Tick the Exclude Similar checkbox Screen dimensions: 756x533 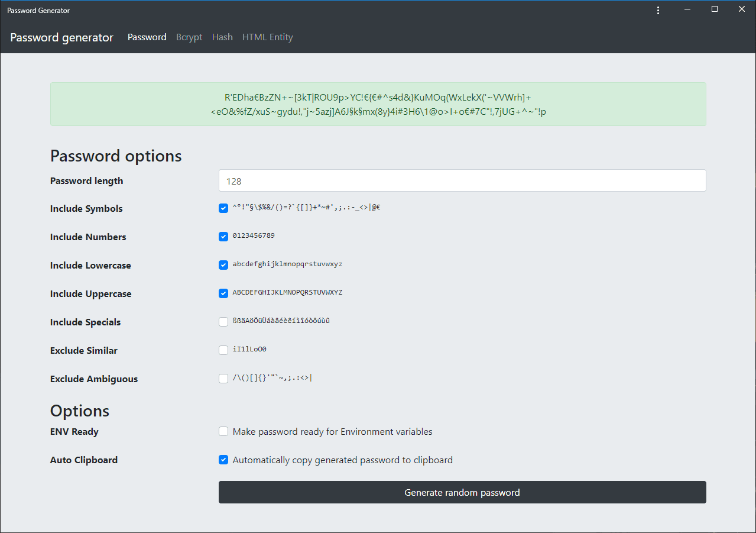(x=223, y=350)
